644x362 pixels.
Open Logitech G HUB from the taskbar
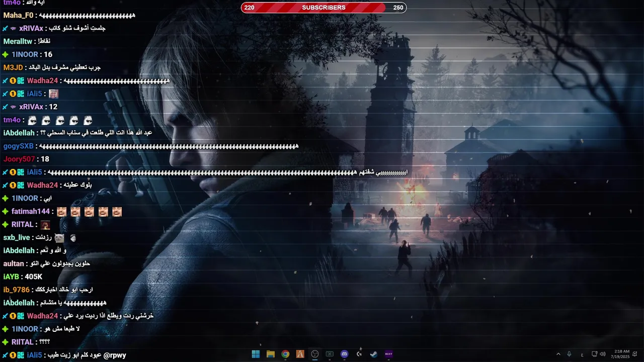[x=359, y=354]
